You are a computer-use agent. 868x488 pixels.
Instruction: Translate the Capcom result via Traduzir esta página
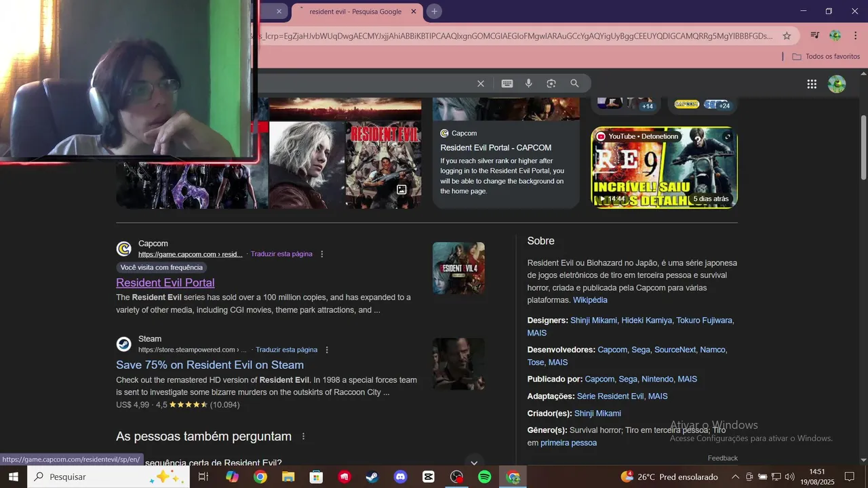click(281, 254)
